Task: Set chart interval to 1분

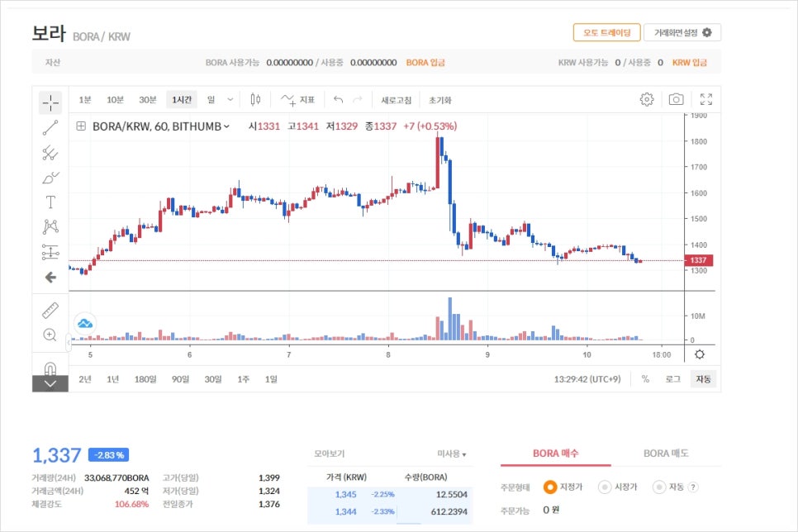Action: click(85, 100)
